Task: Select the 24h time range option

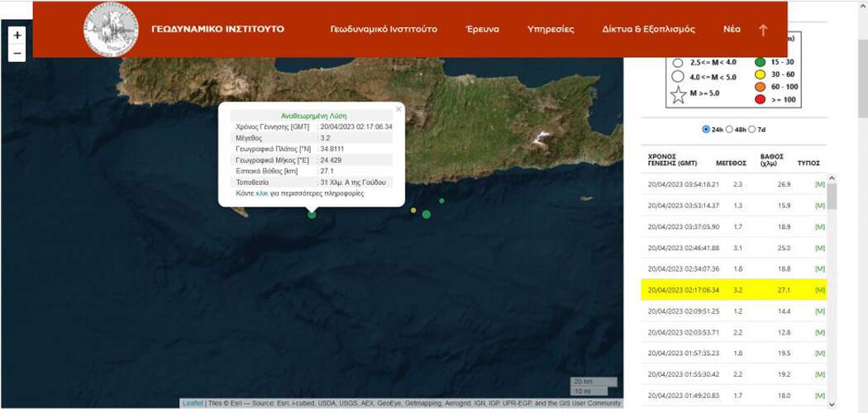Action: (706, 130)
